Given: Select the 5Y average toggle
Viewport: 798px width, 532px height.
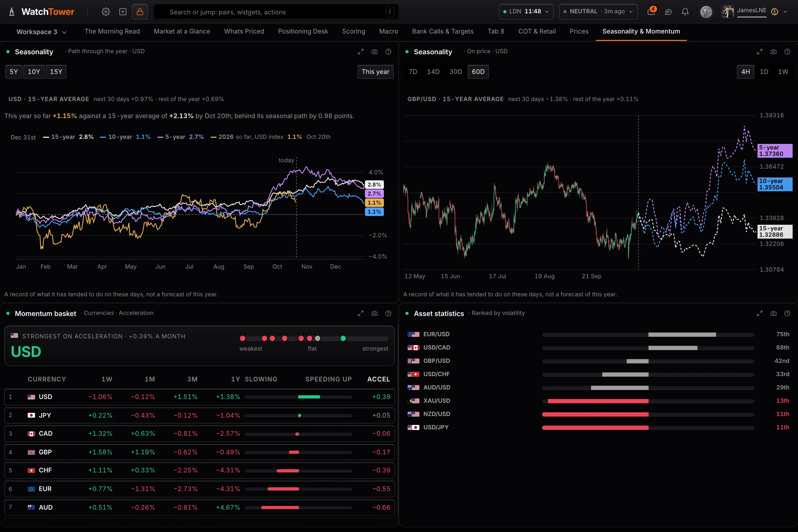Looking at the screenshot, I should pyautogui.click(x=14, y=72).
